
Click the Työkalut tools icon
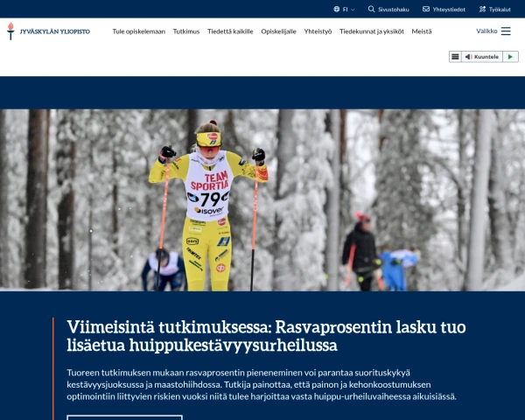(x=482, y=9)
